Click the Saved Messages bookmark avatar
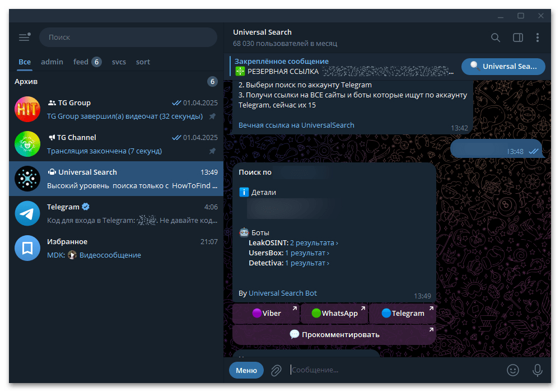 pyautogui.click(x=27, y=248)
